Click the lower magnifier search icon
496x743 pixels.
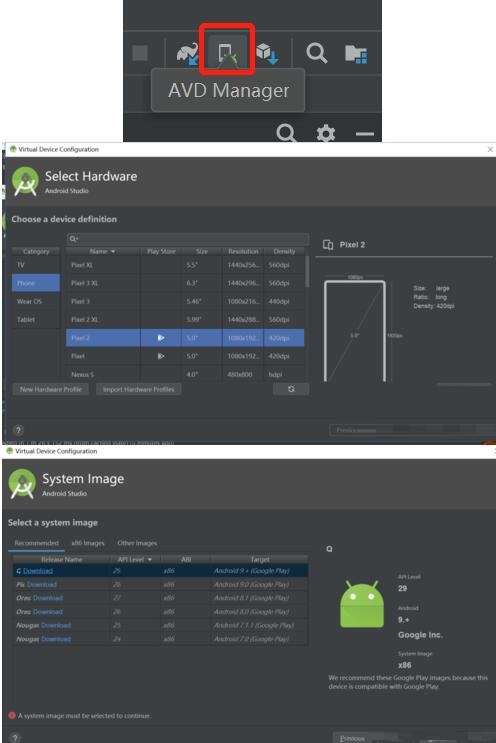(287, 133)
